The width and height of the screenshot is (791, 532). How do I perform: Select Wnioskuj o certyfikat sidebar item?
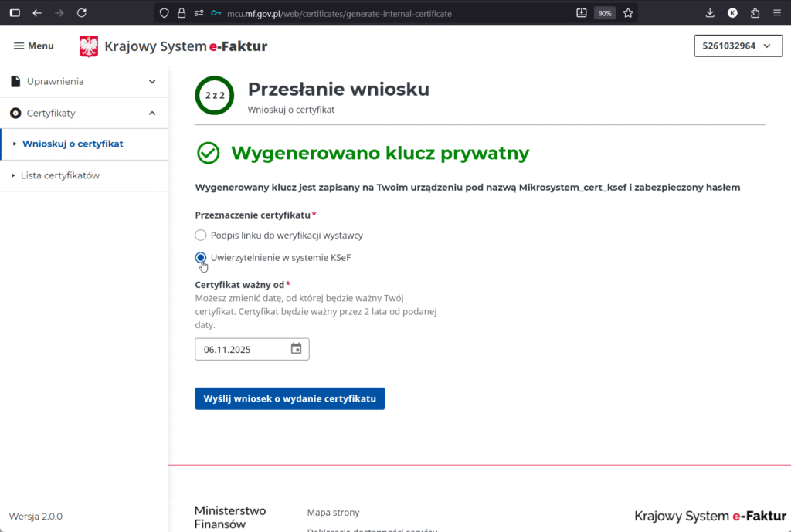coord(73,144)
